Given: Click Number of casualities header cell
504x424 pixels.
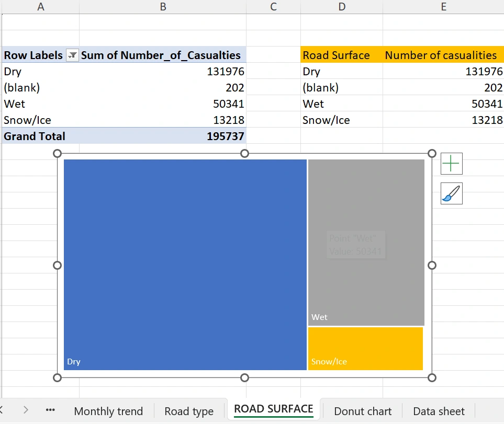Looking at the screenshot, I should coord(444,55).
